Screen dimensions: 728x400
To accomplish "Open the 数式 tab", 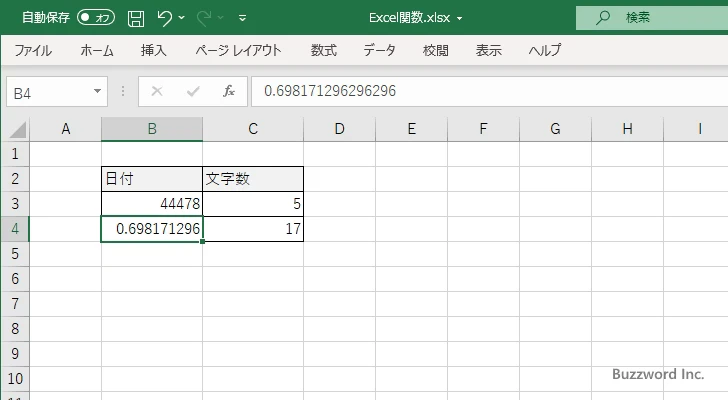I will pyautogui.click(x=324, y=50).
